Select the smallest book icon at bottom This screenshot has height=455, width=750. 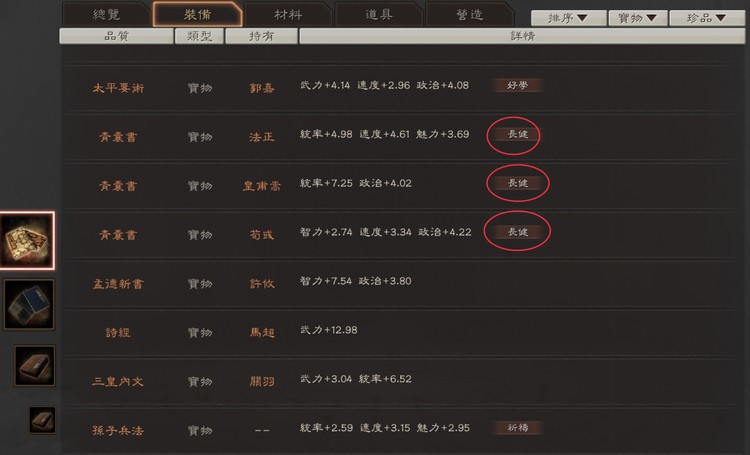(x=42, y=420)
